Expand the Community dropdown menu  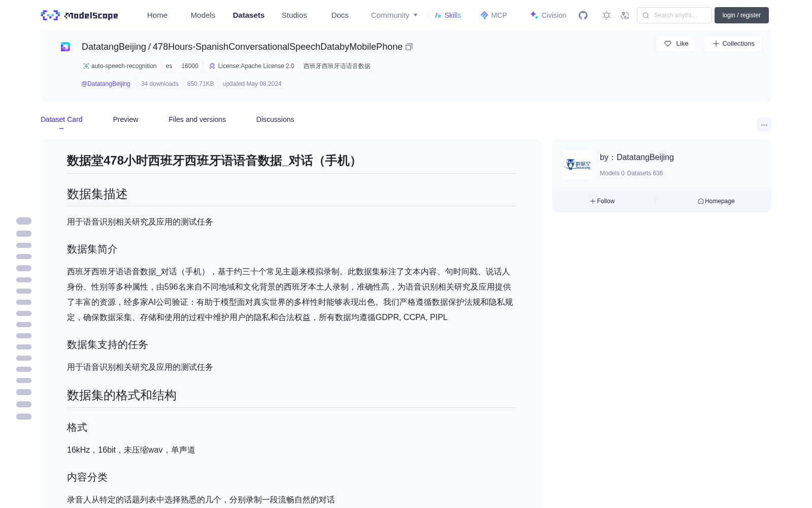394,15
